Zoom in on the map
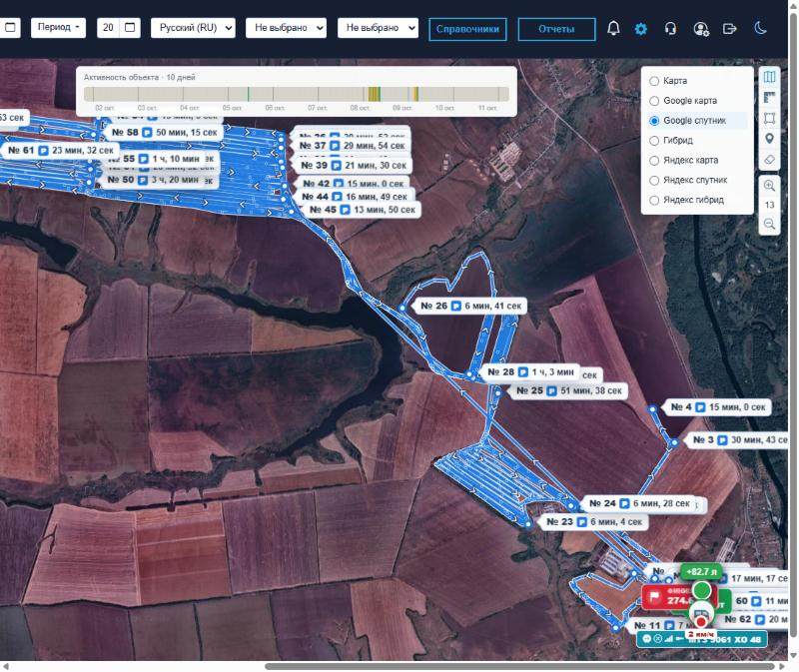The width and height of the screenshot is (799, 672). click(769, 186)
